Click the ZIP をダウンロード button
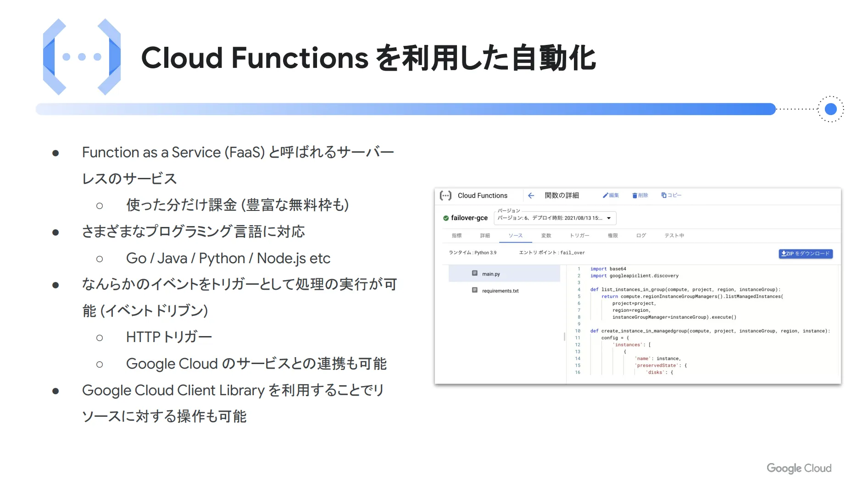Viewport: 868px width, 486px height. pyautogui.click(x=806, y=254)
